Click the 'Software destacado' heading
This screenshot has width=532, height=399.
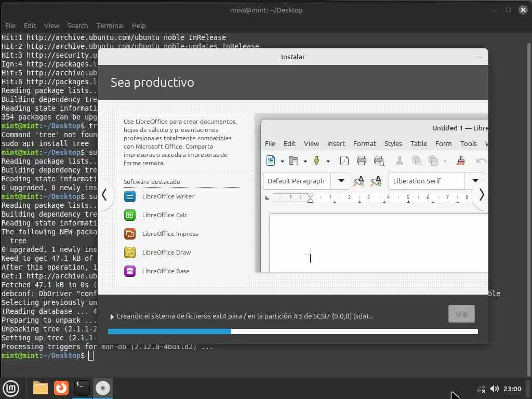tap(152, 182)
